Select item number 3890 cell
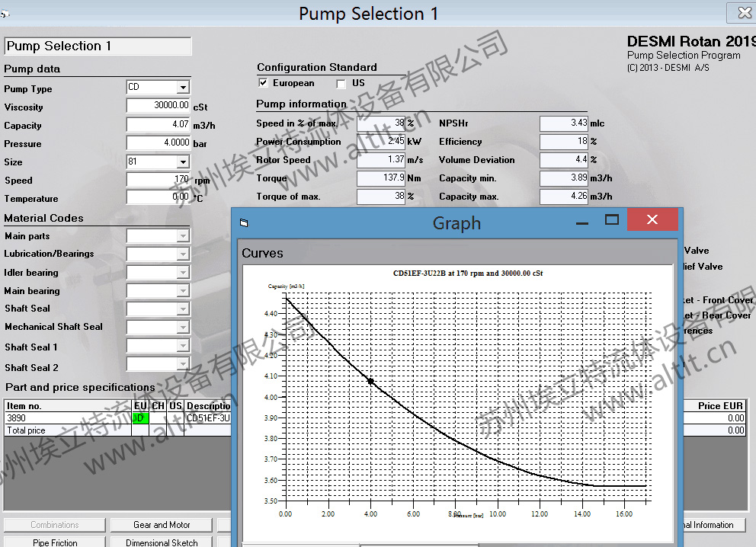 68,418
